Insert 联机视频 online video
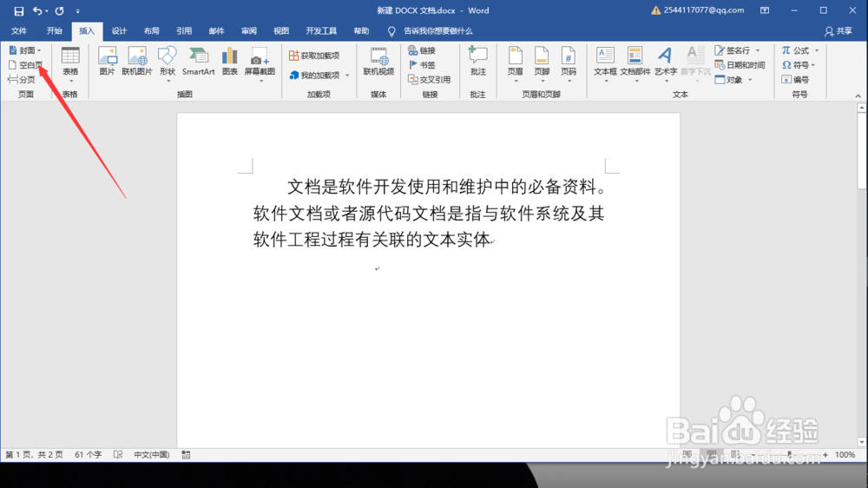868x488 pixels. pos(378,62)
